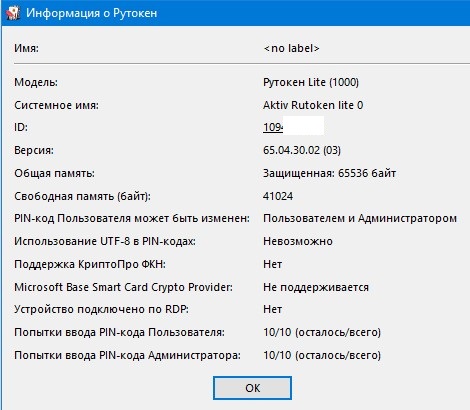Click the dialog title 'Информация о Рутокен'
The height and width of the screenshot is (410, 470).
coord(91,13)
